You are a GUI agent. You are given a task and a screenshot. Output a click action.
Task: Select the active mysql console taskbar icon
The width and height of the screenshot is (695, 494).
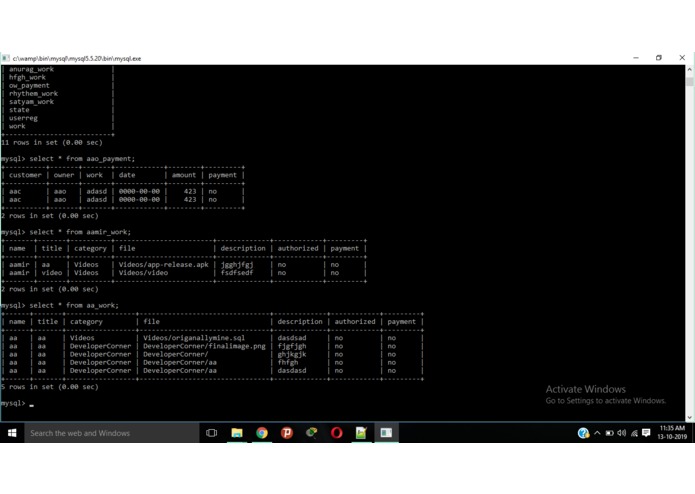(x=386, y=433)
